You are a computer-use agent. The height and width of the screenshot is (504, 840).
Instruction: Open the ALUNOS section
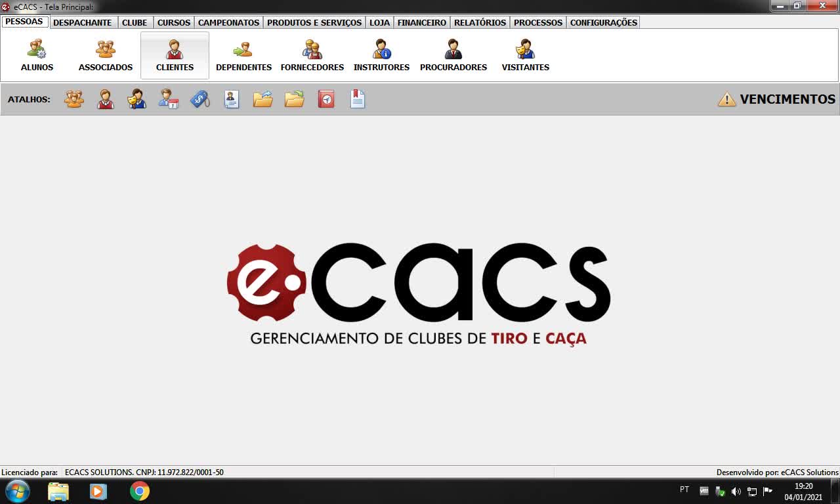[x=37, y=56]
